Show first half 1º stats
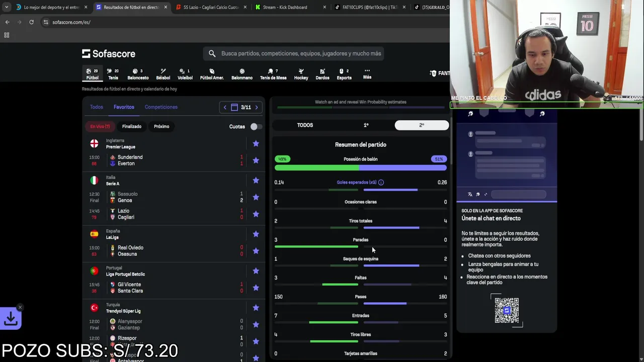The width and height of the screenshot is (644, 362). [366, 125]
